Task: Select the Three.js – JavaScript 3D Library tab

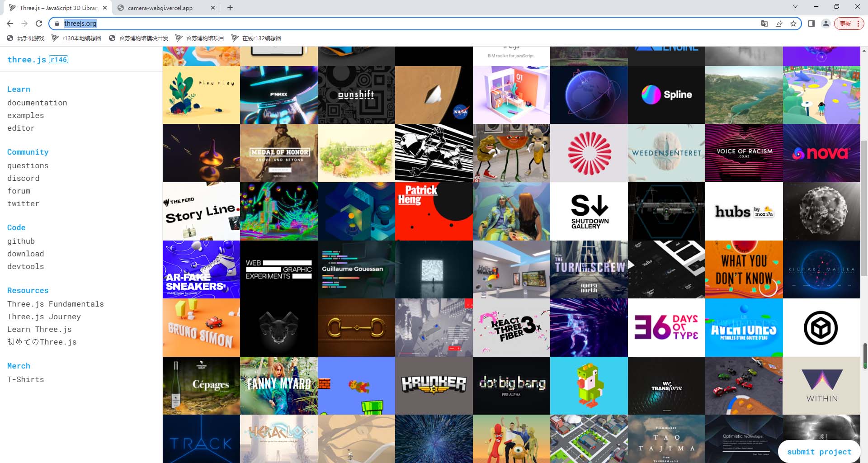Action: pos(59,8)
